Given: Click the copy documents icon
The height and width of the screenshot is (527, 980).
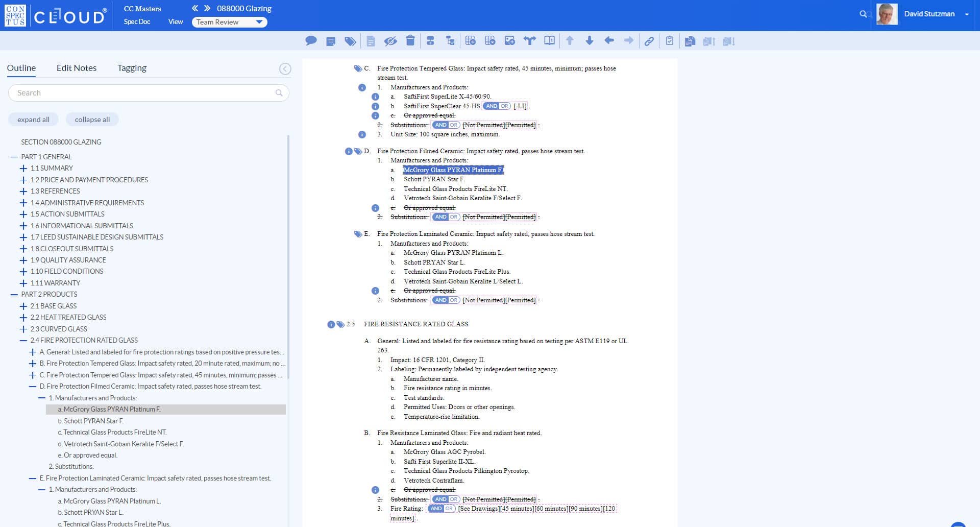Looking at the screenshot, I should point(690,41).
